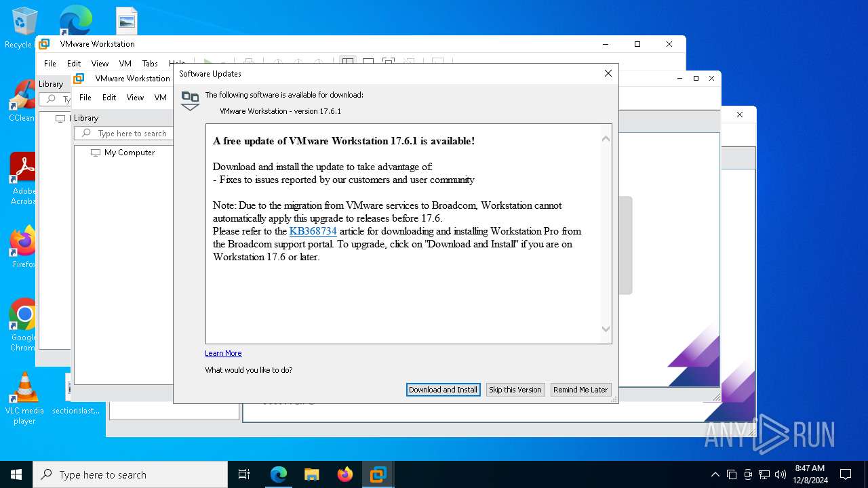Open Tabs menu in the rear VMware window
This screenshot has height=488, width=868.
tap(150, 63)
